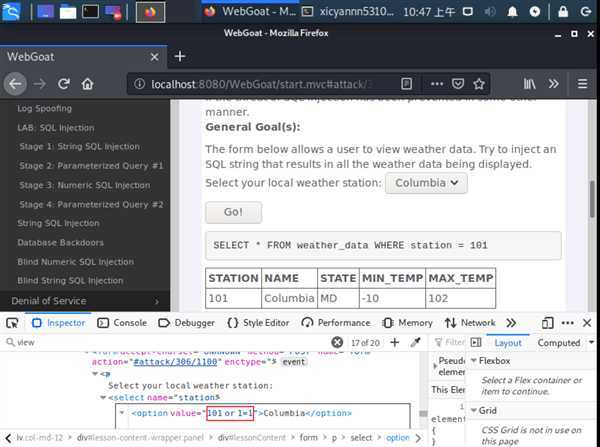Viewport: 600px width, 447px height.
Task: Open the Database Backdoors lesson
Action: pos(60,243)
